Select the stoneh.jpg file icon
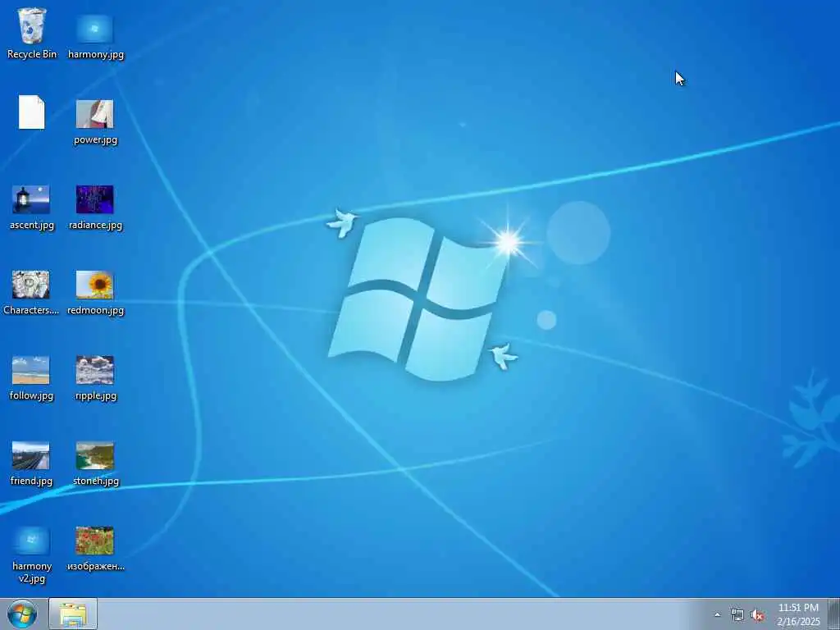The width and height of the screenshot is (840, 630). (95, 463)
